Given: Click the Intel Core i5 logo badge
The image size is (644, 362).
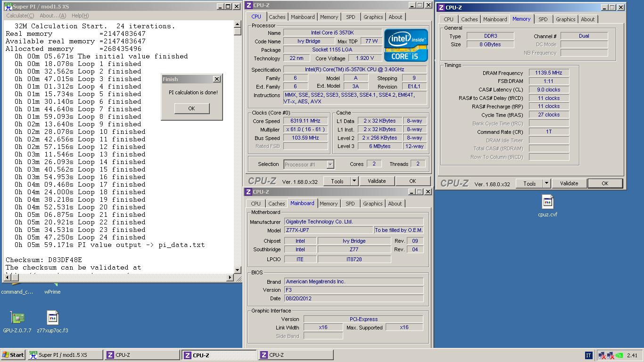Looking at the screenshot, I should point(406,45).
